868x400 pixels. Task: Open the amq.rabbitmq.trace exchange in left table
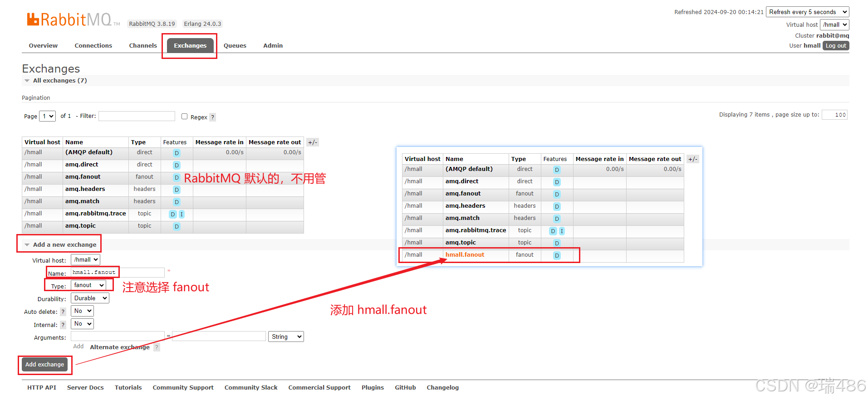point(96,214)
